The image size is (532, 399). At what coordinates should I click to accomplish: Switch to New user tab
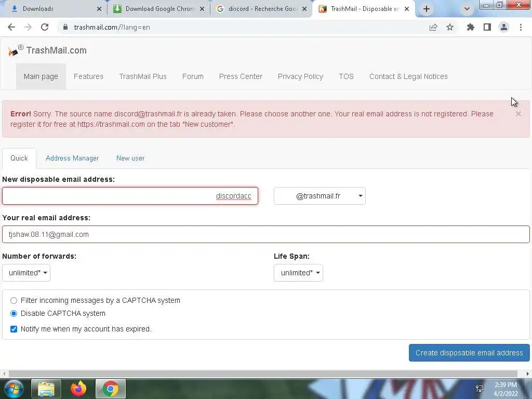[130, 158]
